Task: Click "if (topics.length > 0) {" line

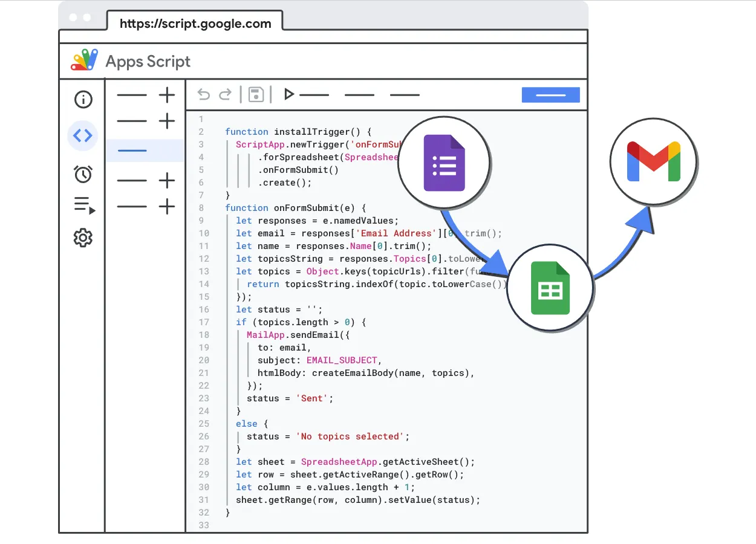Action: [301, 322]
